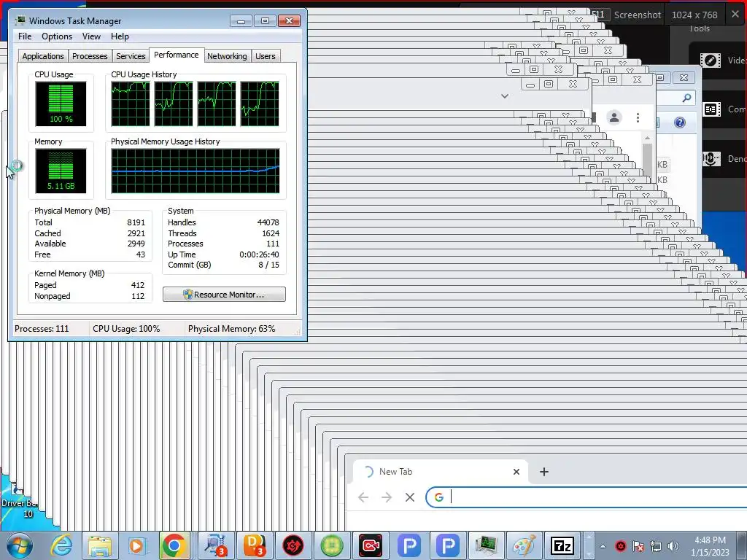747x560 pixels.
Task: Click the CPU Usage gauge meter
Action: [x=61, y=104]
